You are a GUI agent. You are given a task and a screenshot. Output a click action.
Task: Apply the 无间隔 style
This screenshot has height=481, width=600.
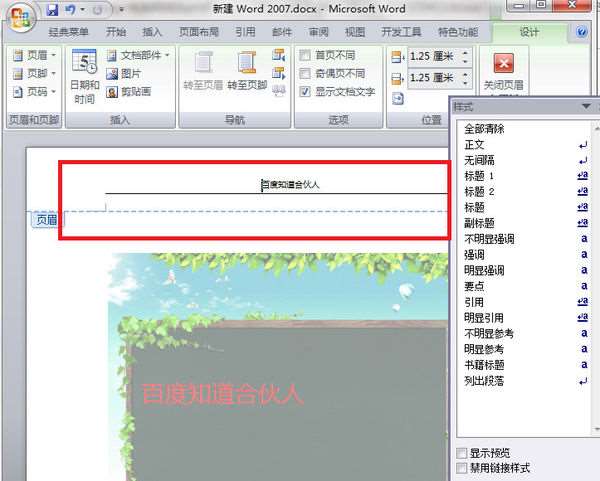525,160
